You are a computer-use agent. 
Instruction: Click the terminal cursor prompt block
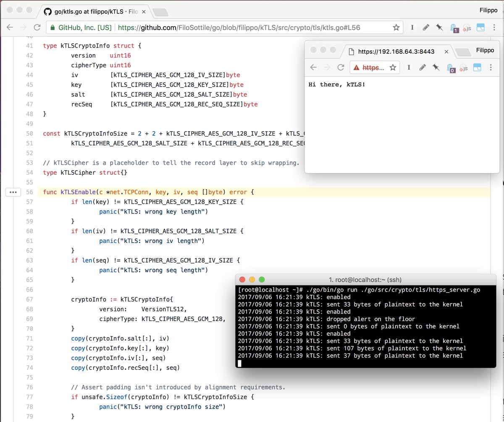239,363
